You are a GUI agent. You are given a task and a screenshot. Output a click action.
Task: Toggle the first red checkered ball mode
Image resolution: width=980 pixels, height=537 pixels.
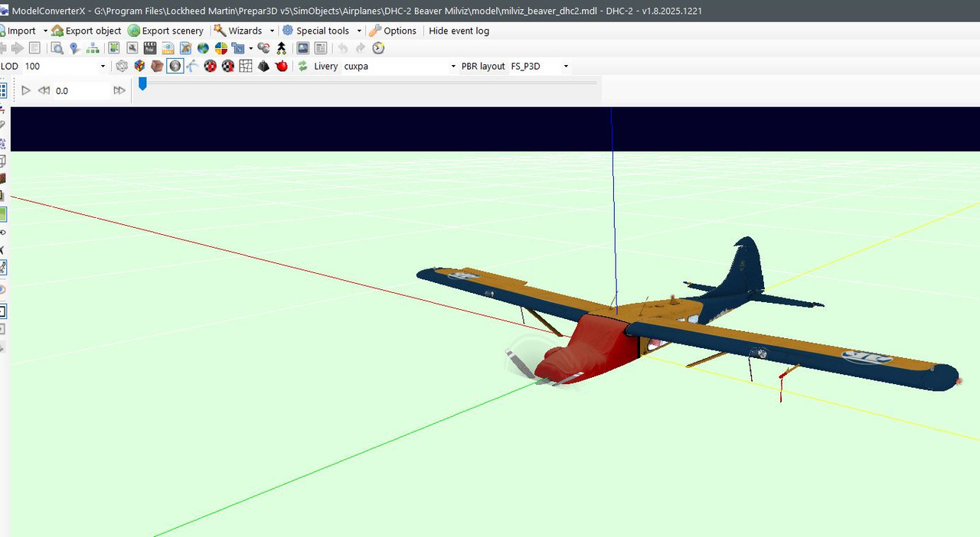click(x=210, y=67)
